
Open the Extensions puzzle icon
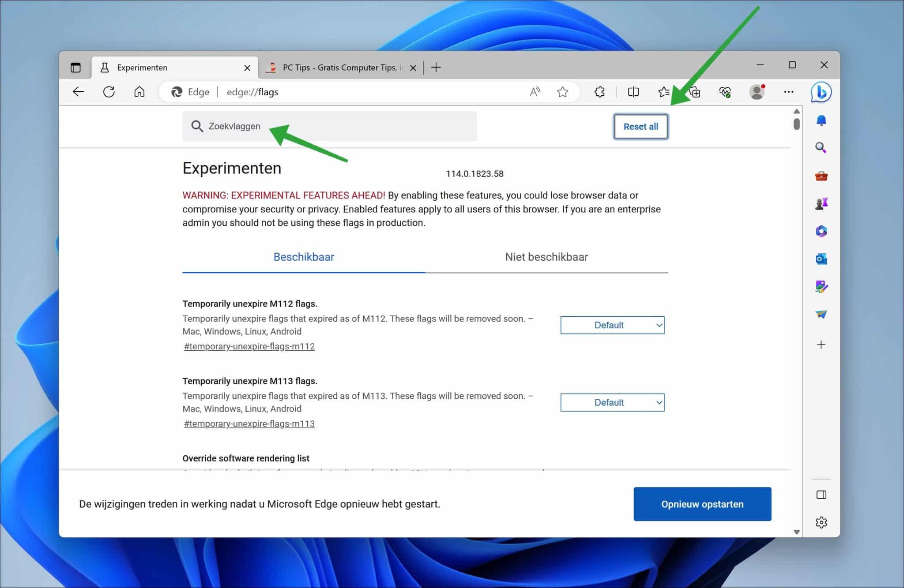(599, 92)
